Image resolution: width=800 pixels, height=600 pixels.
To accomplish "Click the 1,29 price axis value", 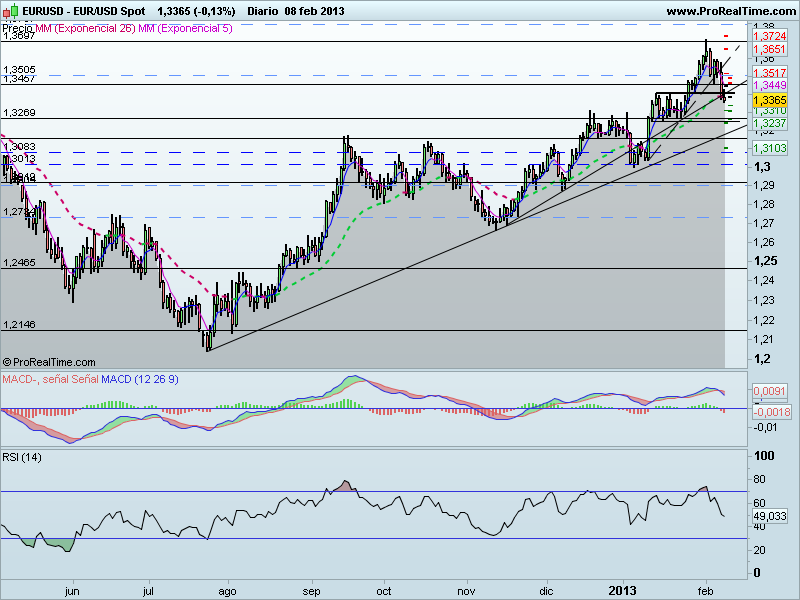I will tap(764, 185).
